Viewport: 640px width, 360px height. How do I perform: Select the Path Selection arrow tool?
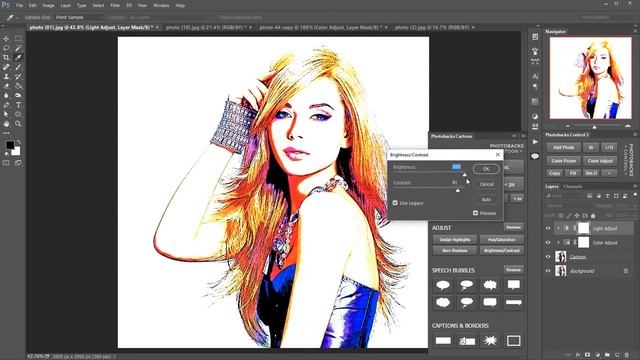point(6,114)
